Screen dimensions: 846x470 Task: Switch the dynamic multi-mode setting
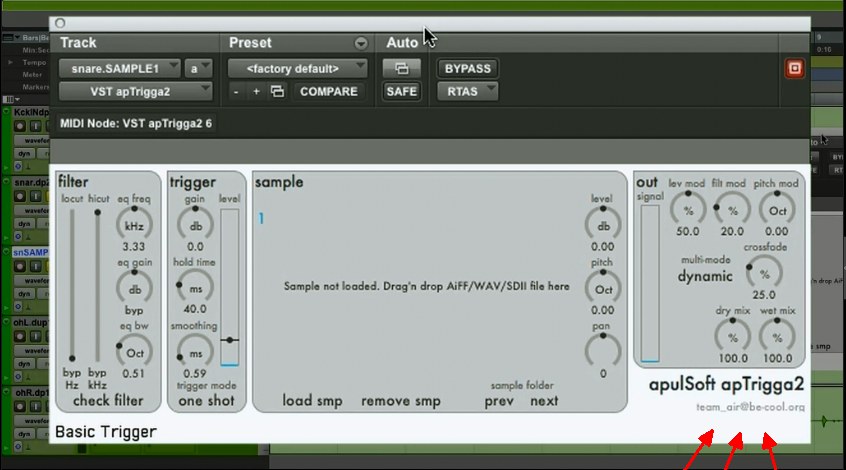coord(705,276)
